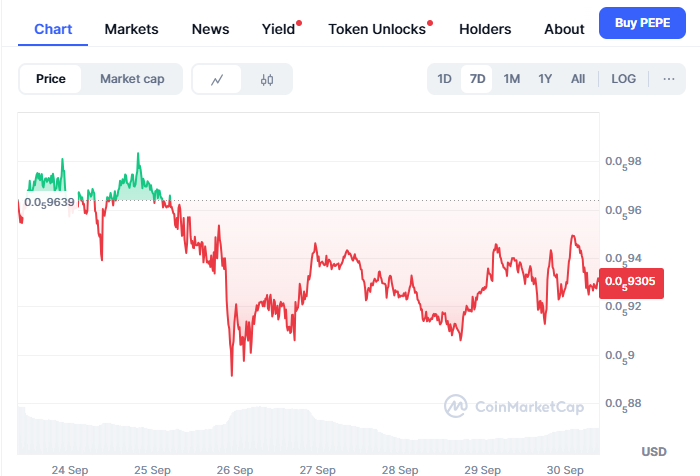Viewport: 700px width, 476px height.
Task: Switch to line chart view icon
Action: point(217,79)
